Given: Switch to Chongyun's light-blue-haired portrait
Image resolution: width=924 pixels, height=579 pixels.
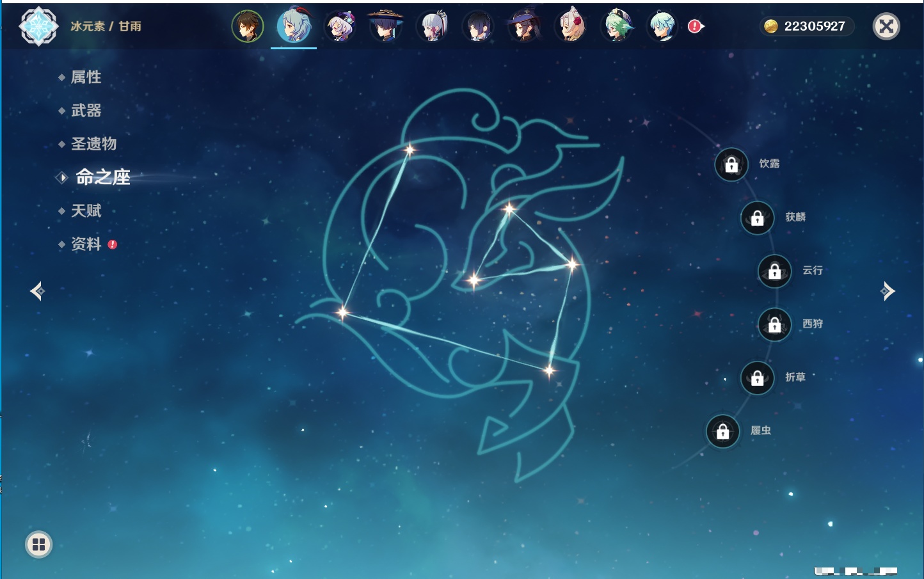Looking at the screenshot, I should [662, 27].
